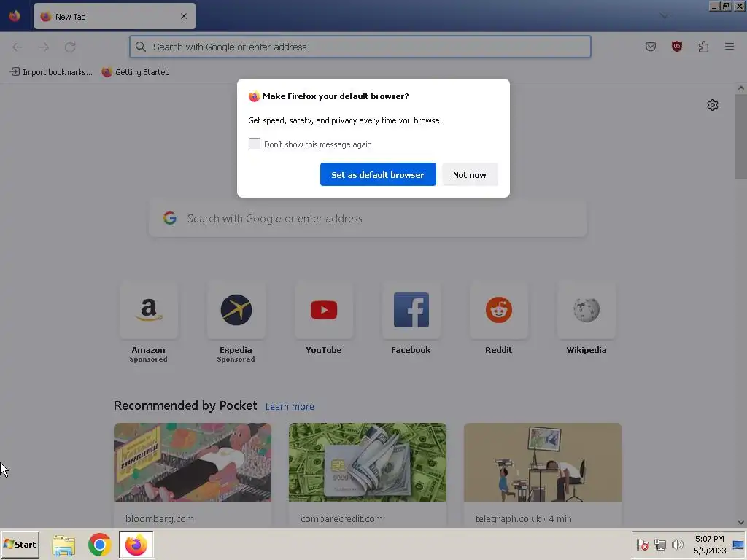Open the bloomberg.com story thumbnail
Viewport: 747px width, 560px height.
pos(193,462)
